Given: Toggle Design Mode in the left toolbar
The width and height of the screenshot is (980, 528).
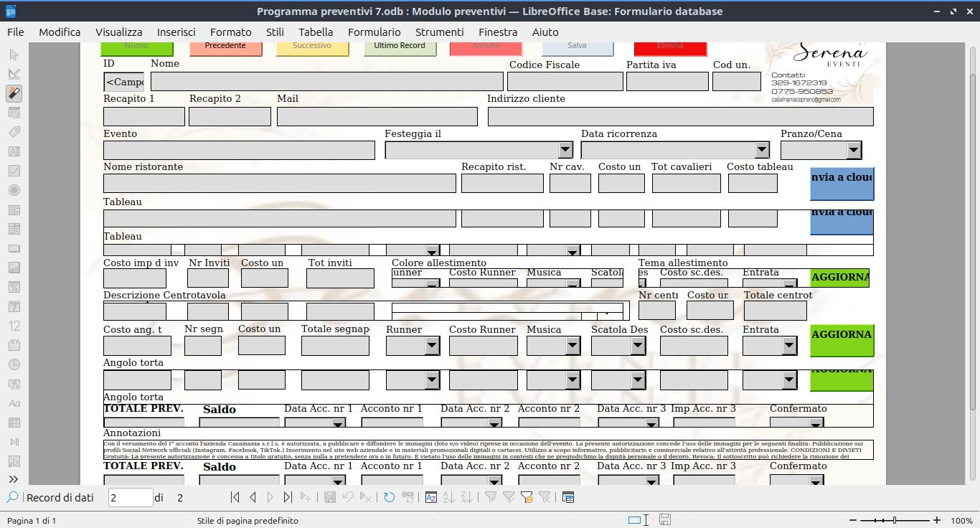Looking at the screenshot, I should pos(14,74).
